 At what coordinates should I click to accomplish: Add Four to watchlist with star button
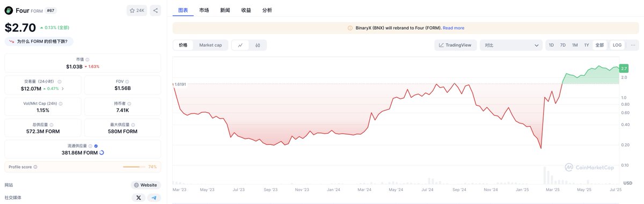(x=137, y=10)
